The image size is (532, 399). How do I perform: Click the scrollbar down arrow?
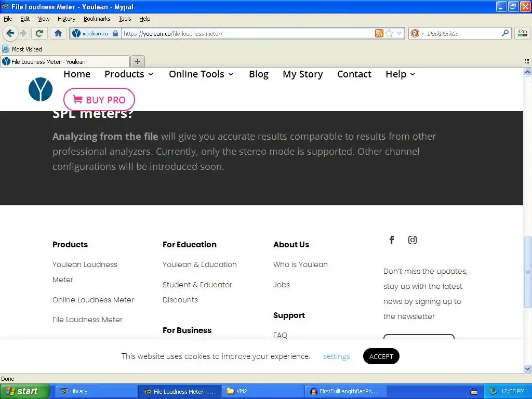click(x=527, y=368)
